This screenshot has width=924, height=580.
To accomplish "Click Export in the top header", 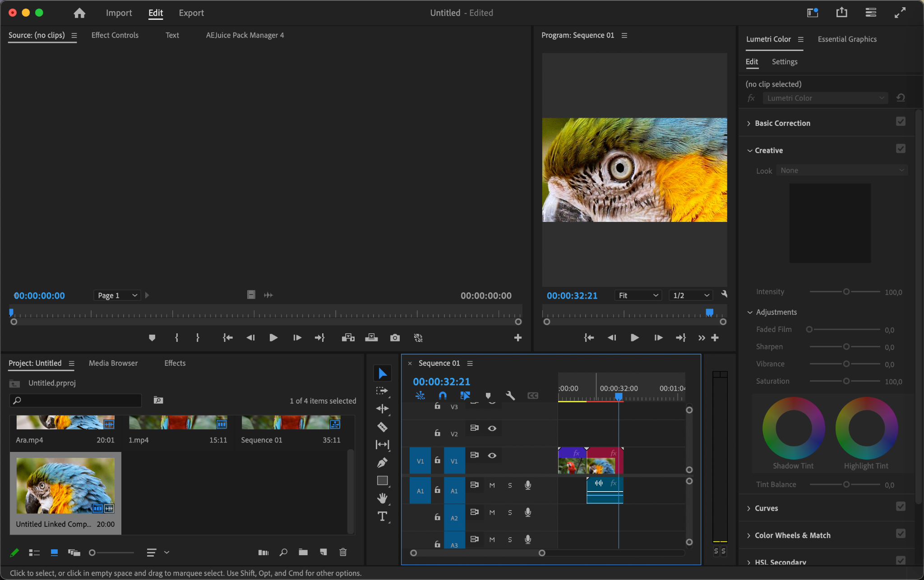I will click(191, 13).
